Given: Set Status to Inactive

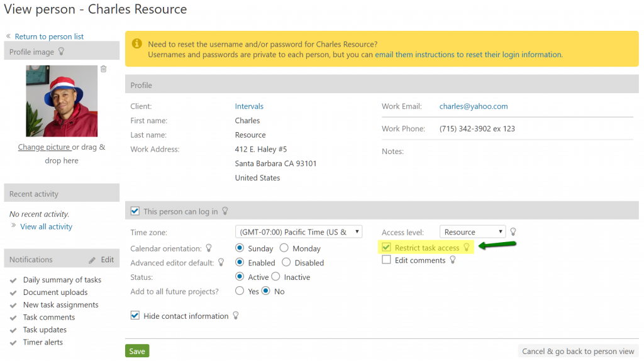Looking at the screenshot, I should (275, 277).
